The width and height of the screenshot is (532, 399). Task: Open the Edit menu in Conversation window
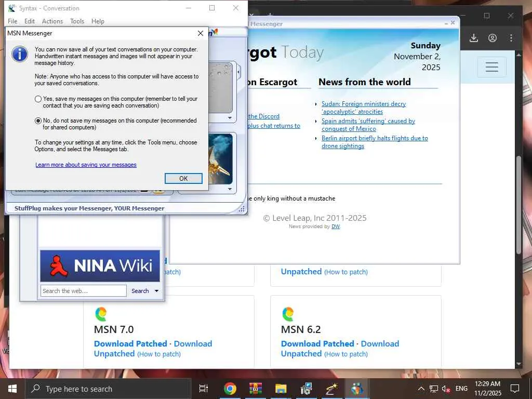tap(30, 21)
